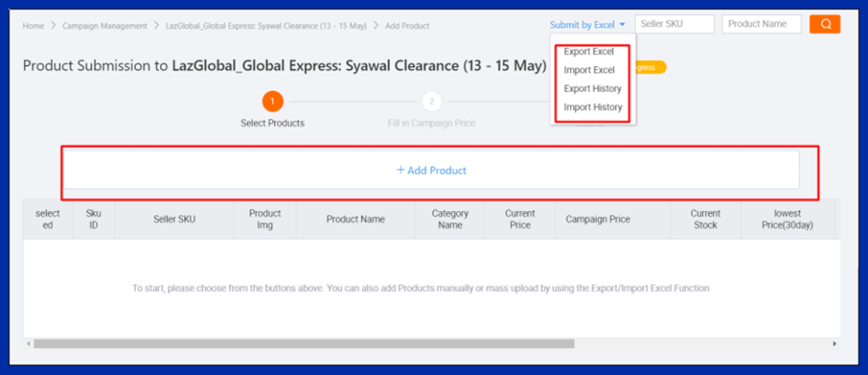This screenshot has width=868, height=375.
Task: Select Export History menu entry
Action: pos(592,89)
